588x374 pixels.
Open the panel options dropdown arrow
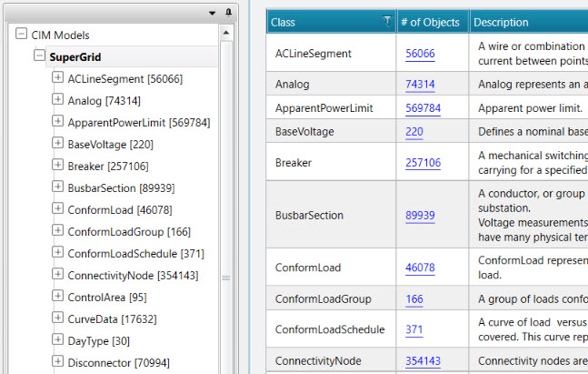pyautogui.click(x=213, y=13)
